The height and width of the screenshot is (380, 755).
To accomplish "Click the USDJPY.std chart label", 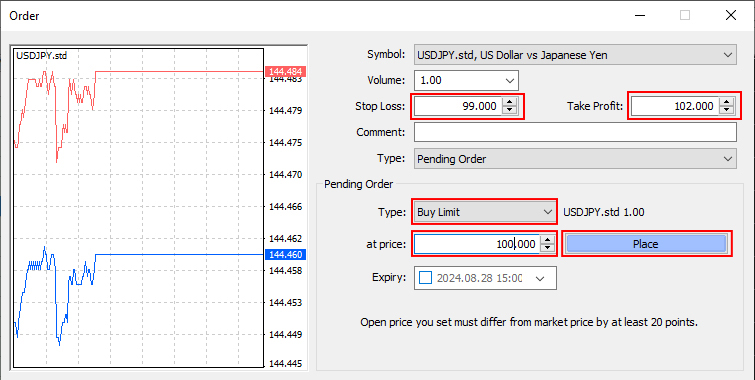I will point(41,56).
